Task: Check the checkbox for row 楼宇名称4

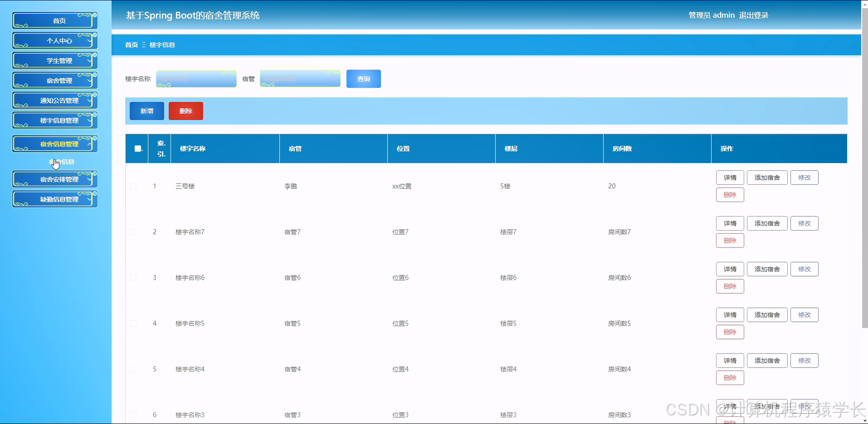Action: click(x=133, y=370)
